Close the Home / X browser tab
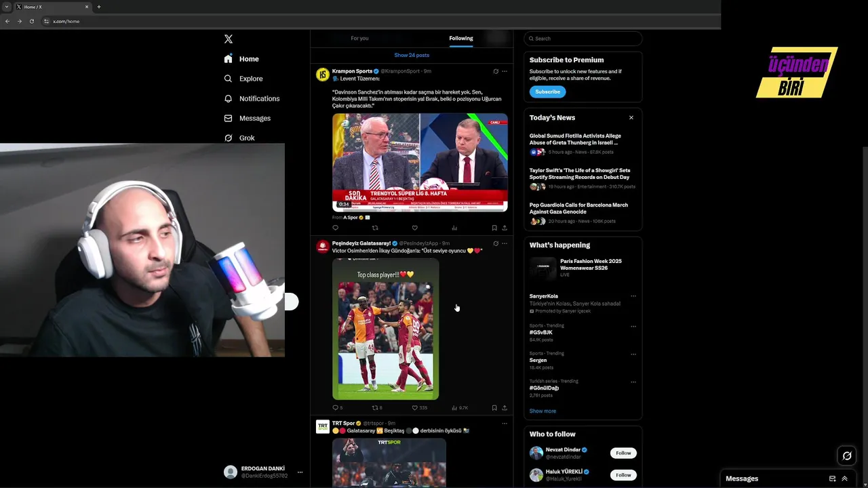 coord(87,7)
